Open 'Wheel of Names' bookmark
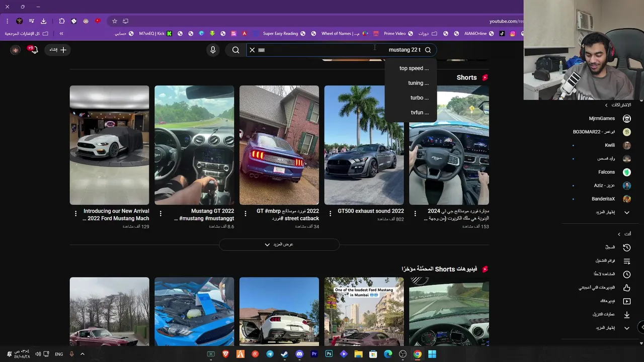The image size is (644, 362). point(345,34)
